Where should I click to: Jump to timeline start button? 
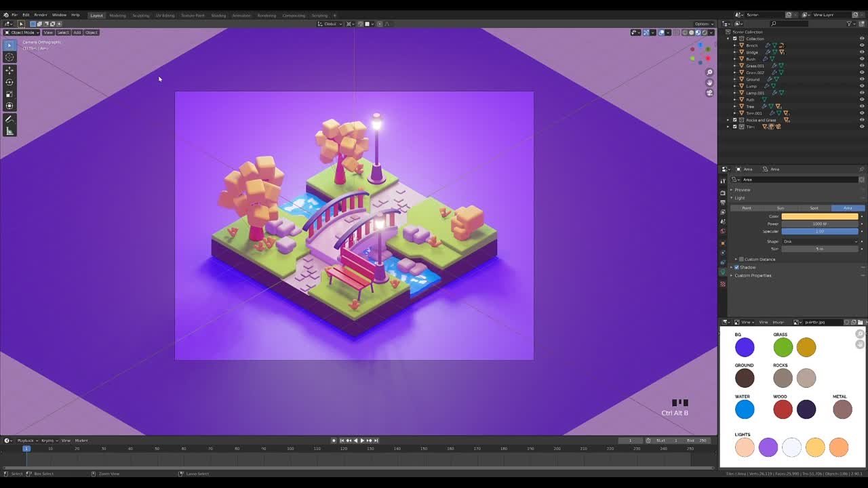[x=341, y=441]
